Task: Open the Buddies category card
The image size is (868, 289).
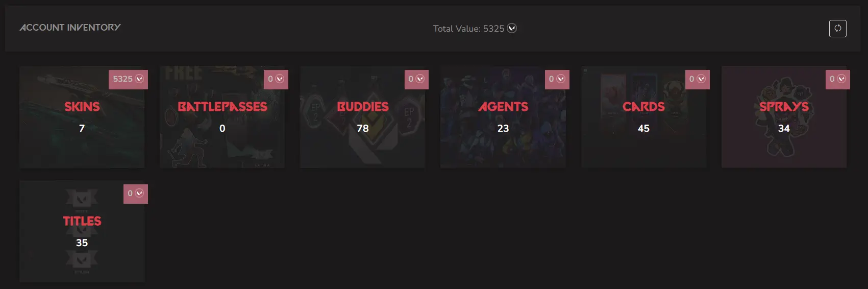Action: tap(362, 117)
